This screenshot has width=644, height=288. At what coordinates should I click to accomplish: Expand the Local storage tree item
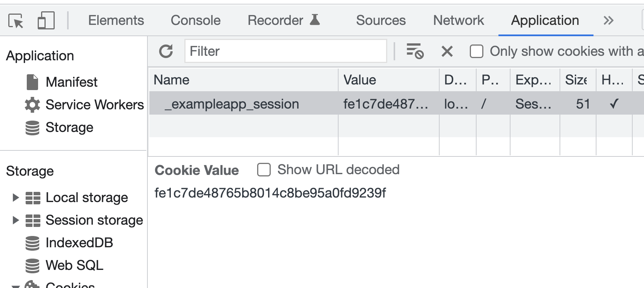click(15, 198)
